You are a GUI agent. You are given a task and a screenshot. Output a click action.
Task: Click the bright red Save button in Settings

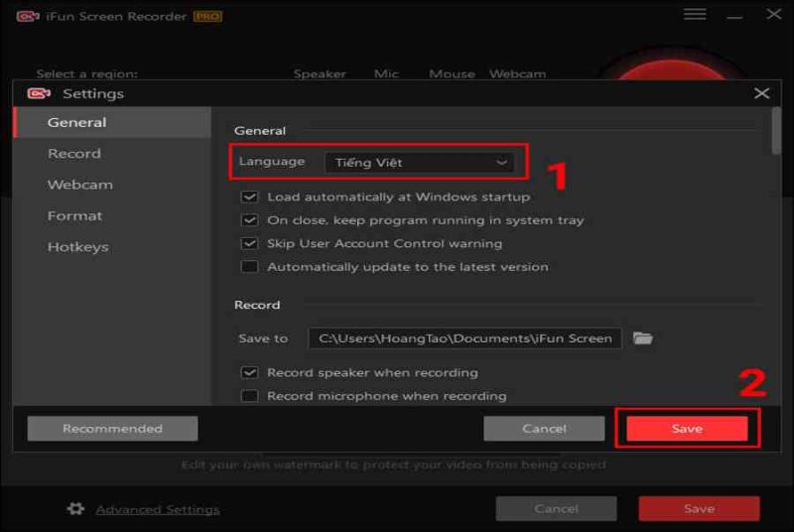tap(687, 429)
